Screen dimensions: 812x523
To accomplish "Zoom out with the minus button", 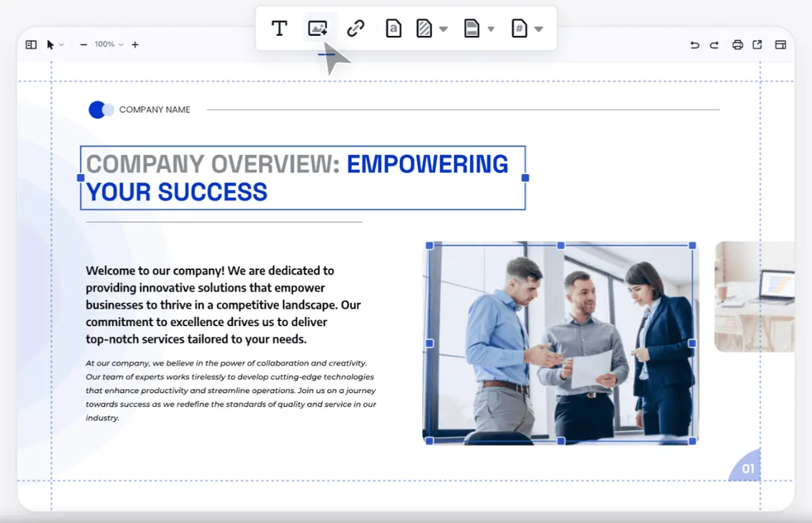I will 83,45.
